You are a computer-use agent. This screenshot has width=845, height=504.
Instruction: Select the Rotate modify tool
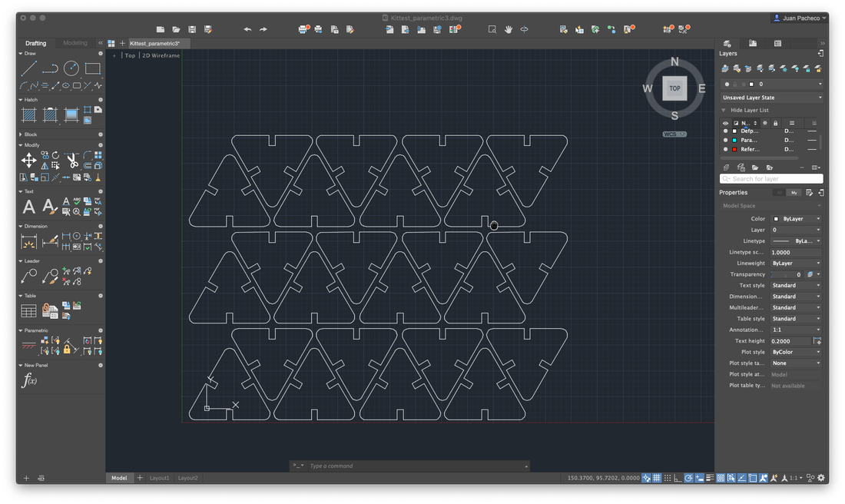pos(55,155)
